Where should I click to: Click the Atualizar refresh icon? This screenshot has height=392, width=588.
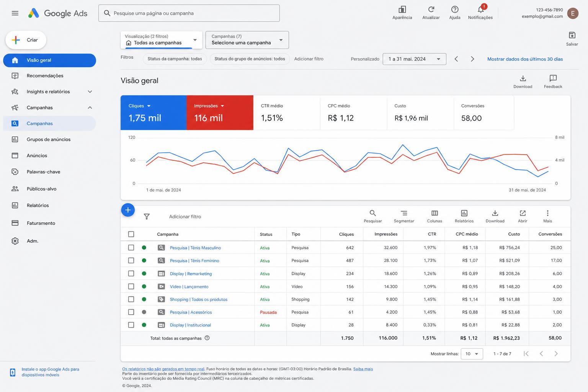(431, 10)
